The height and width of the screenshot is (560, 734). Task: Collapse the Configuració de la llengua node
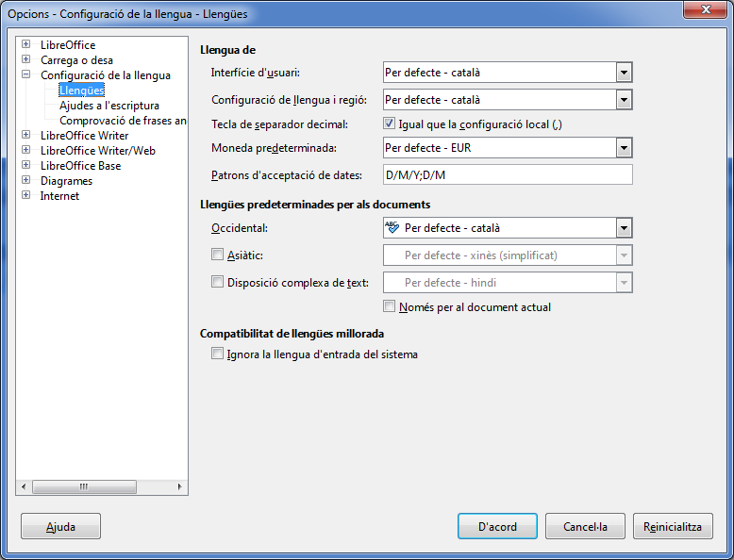pos(26,75)
